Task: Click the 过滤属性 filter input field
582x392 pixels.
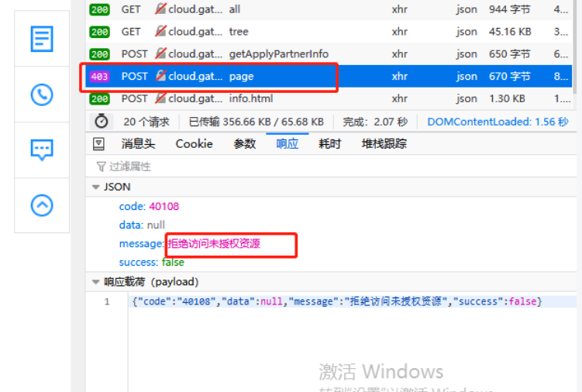Action: tap(331, 167)
